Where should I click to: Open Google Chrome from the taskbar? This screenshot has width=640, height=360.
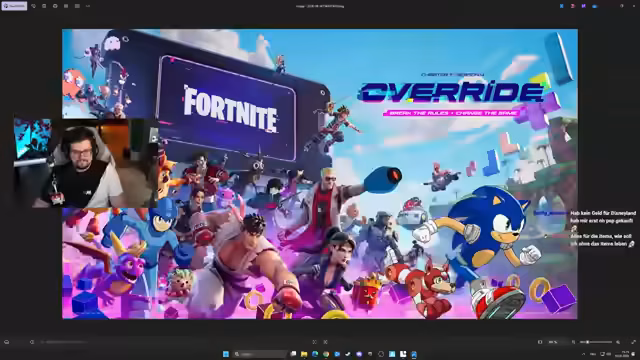coord(326,354)
